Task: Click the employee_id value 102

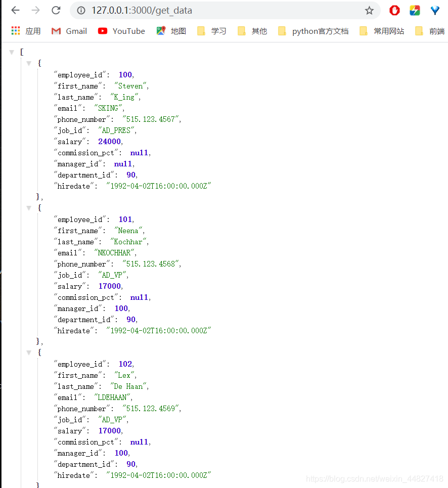Action: coord(125,364)
